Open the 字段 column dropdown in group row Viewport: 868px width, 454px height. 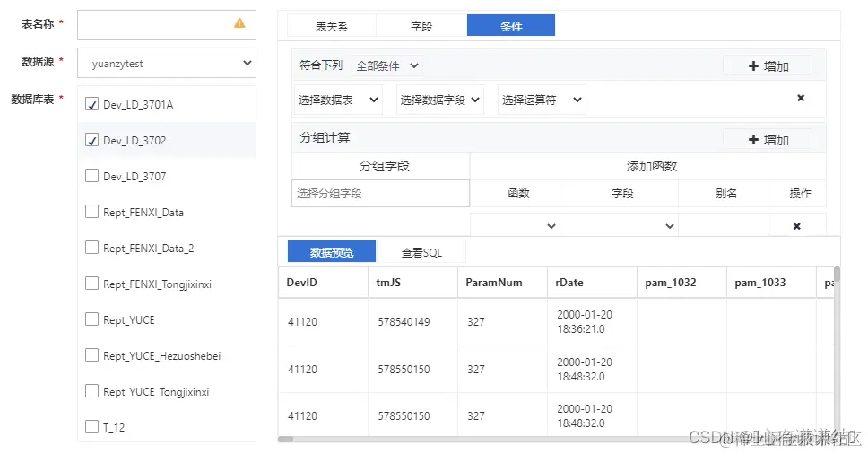[x=619, y=226]
